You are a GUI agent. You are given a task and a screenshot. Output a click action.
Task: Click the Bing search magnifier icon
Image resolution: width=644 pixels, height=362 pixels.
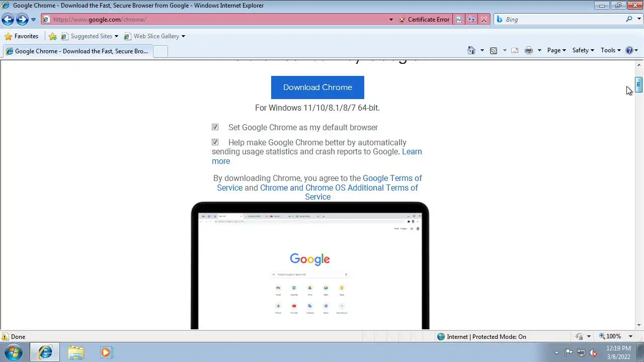[629, 19]
